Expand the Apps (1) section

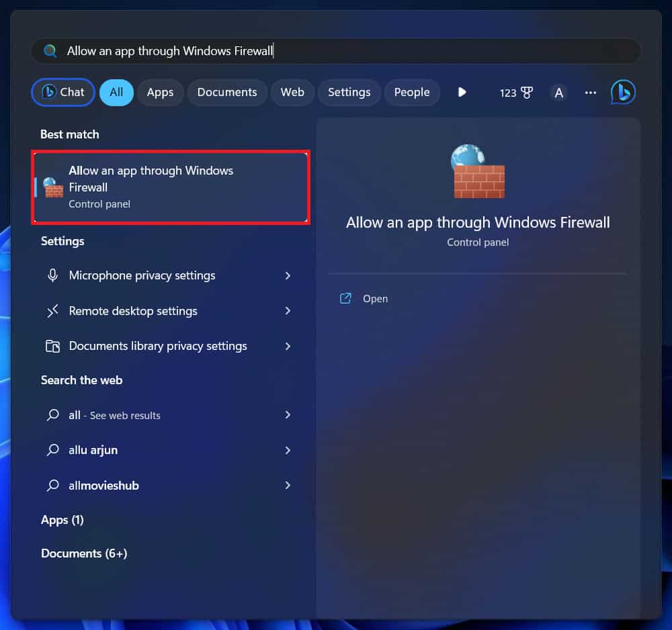[x=62, y=520]
